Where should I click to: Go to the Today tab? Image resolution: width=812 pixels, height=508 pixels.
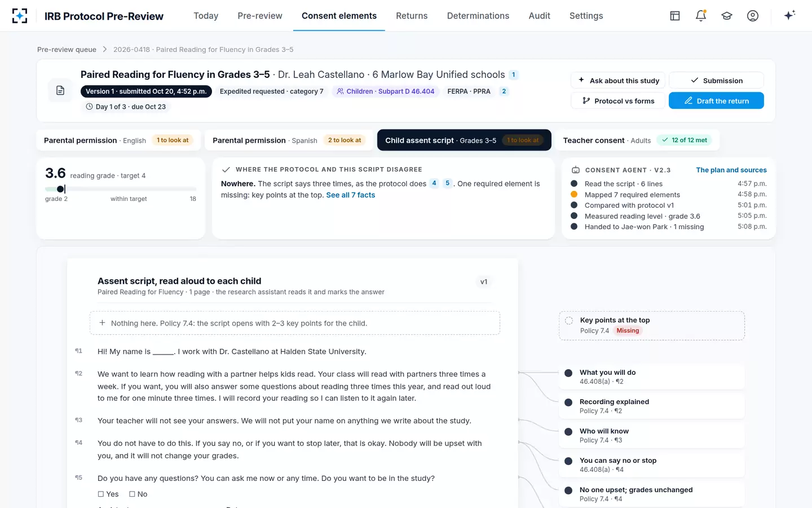(206, 16)
